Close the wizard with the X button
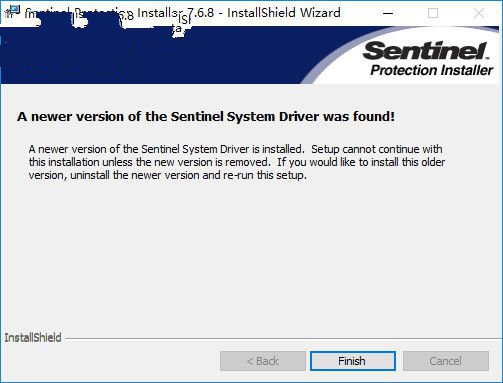 point(479,13)
